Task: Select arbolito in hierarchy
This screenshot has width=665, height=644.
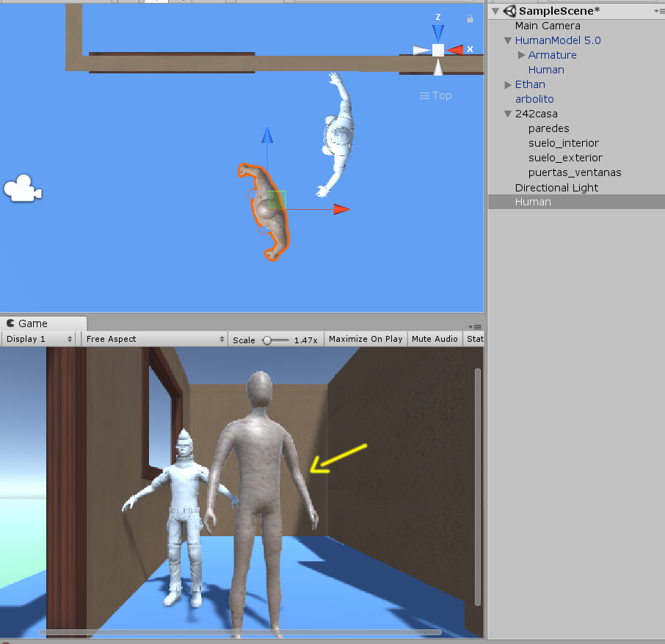Action: (534, 99)
